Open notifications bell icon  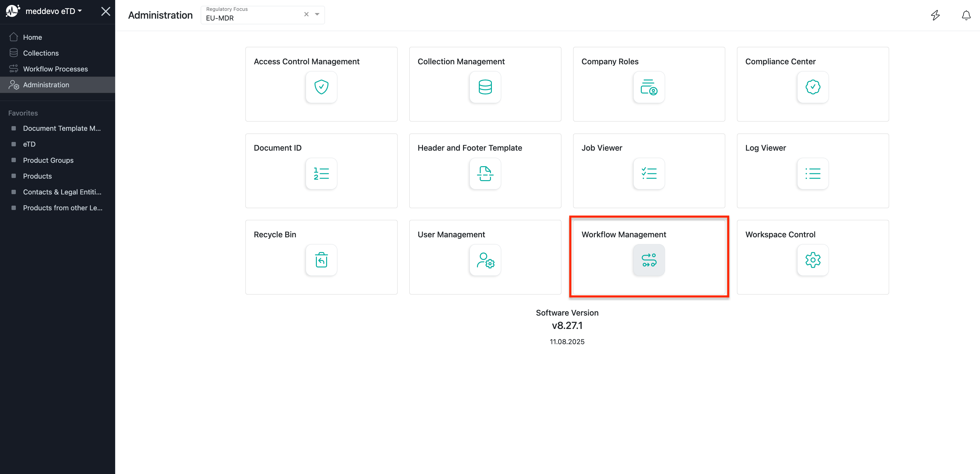966,15
